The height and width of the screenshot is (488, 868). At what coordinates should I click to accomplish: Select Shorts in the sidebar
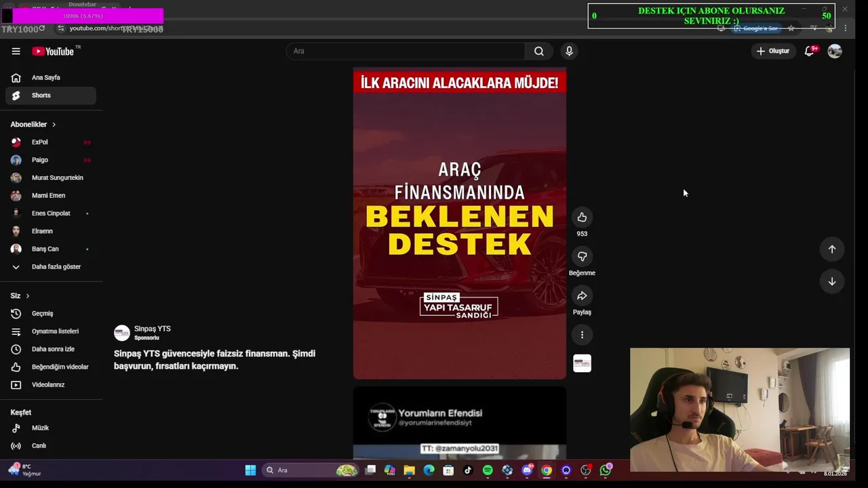tap(51, 96)
